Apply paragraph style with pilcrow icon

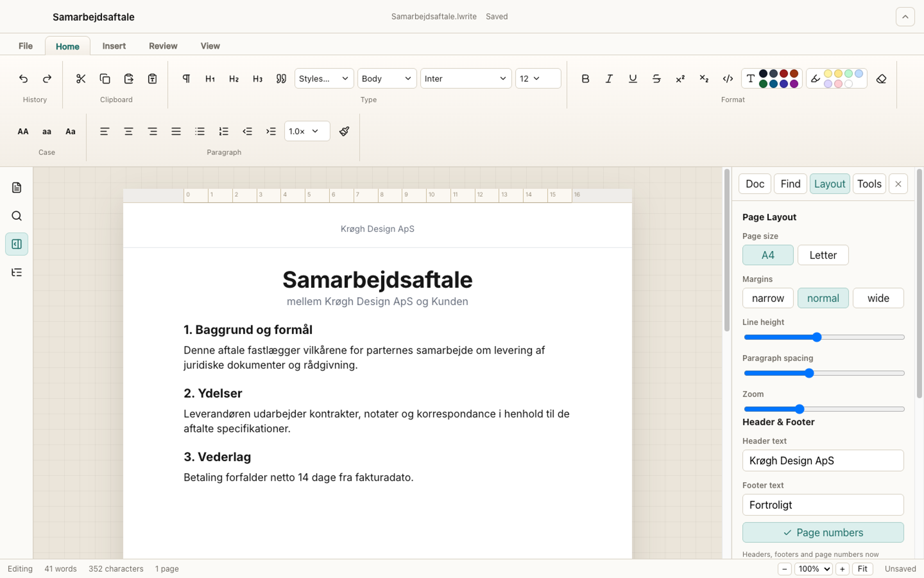tap(186, 79)
